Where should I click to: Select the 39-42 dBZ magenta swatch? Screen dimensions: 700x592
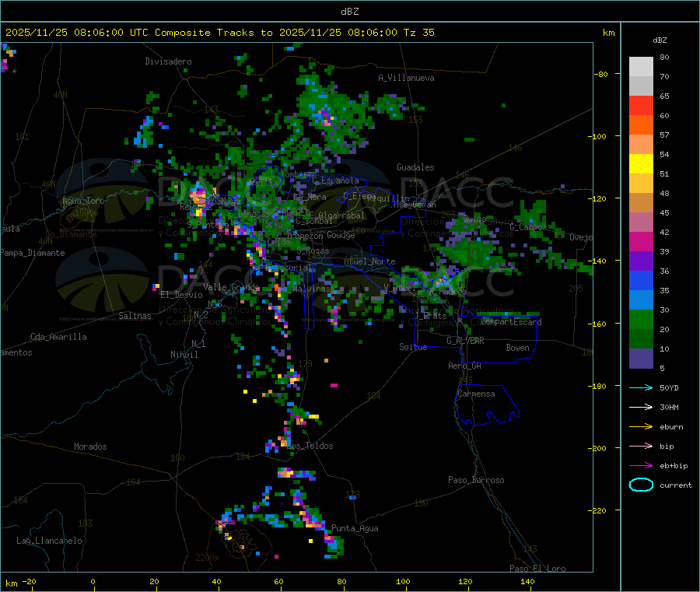click(x=641, y=241)
